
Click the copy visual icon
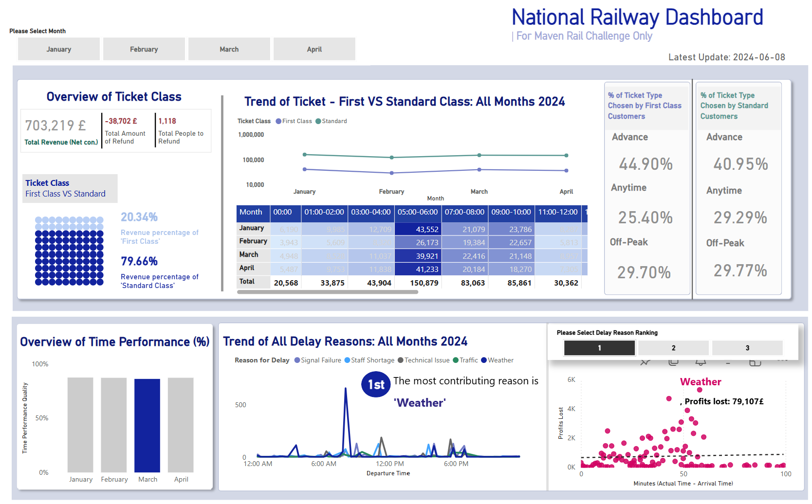tap(673, 362)
